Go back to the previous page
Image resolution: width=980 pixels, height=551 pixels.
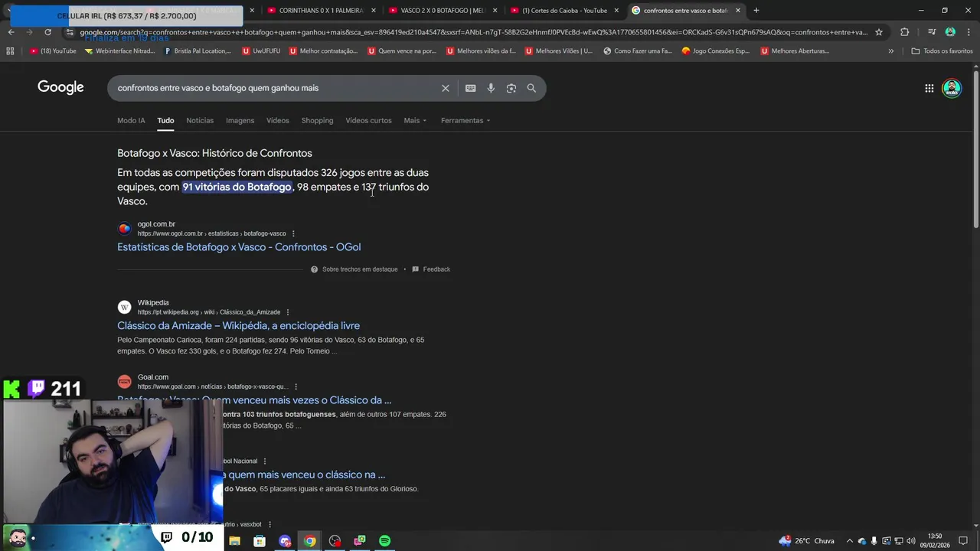point(11,32)
